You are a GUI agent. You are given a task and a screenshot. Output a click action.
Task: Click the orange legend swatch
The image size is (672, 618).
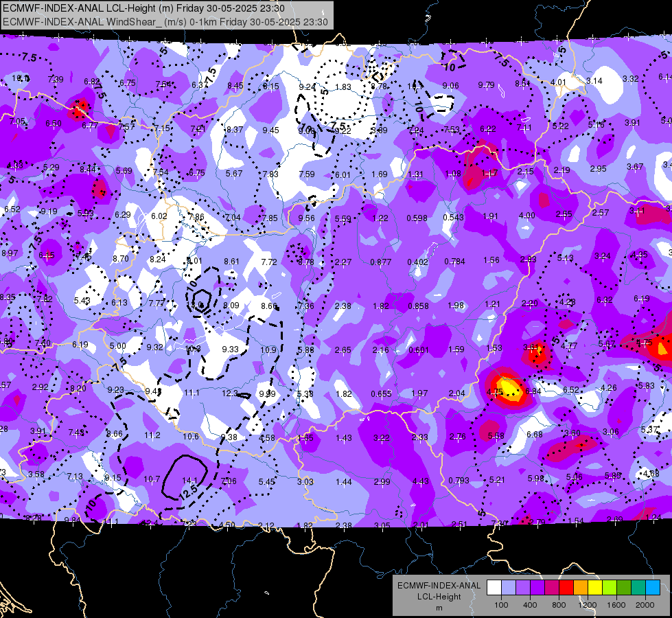point(581,588)
